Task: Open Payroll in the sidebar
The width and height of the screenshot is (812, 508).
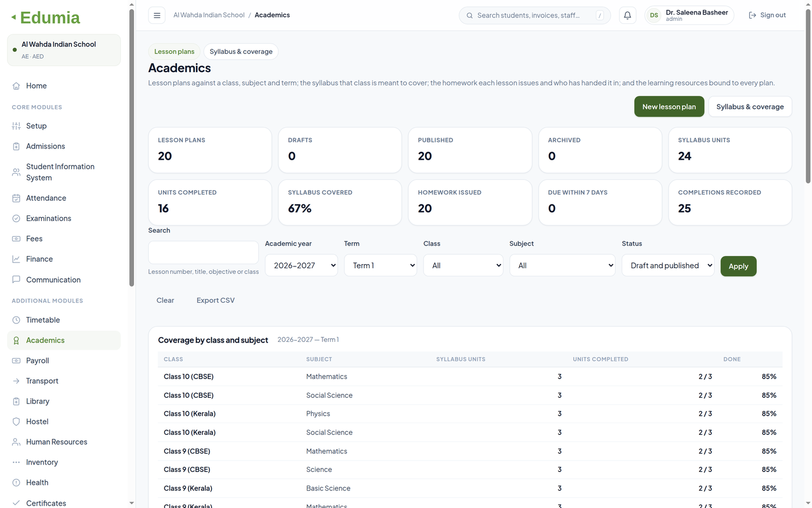Action: [x=64, y=361]
